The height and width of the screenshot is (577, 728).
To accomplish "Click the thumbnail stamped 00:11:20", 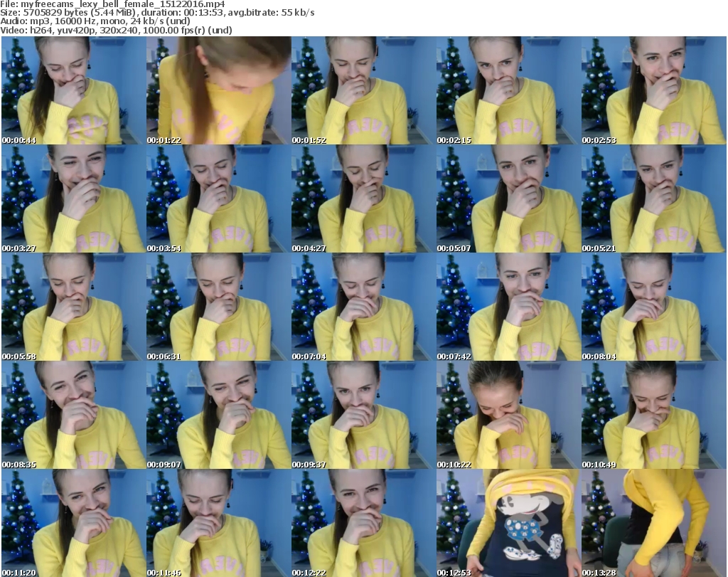I will tap(74, 523).
